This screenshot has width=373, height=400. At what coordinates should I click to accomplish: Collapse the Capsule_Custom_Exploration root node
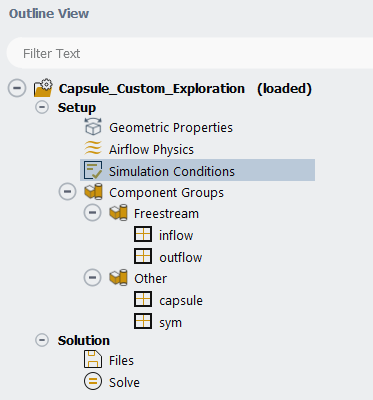point(17,88)
